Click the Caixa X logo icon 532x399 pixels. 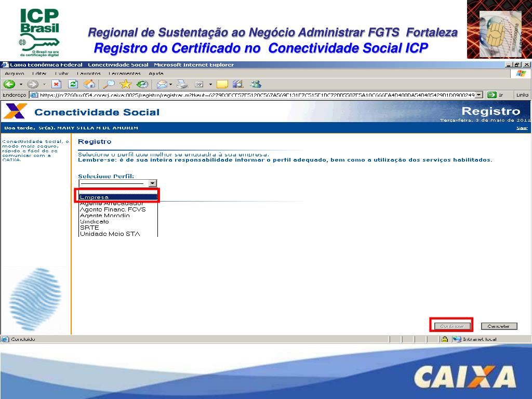coord(15,111)
